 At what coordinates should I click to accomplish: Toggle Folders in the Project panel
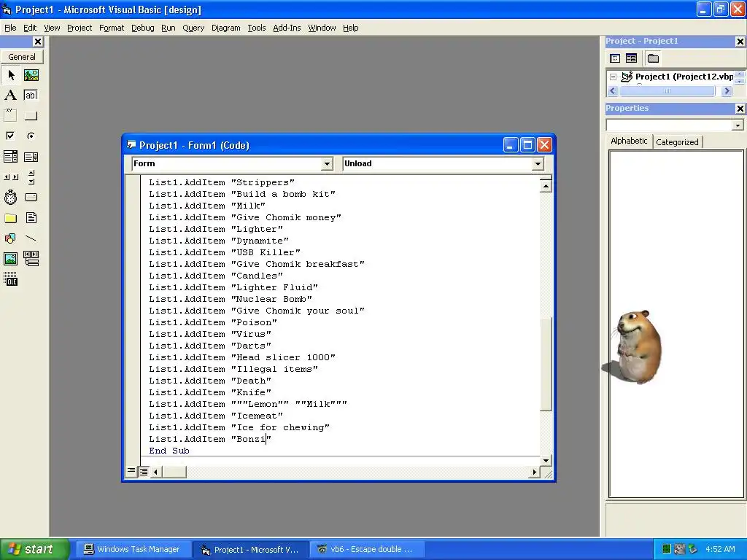(653, 58)
